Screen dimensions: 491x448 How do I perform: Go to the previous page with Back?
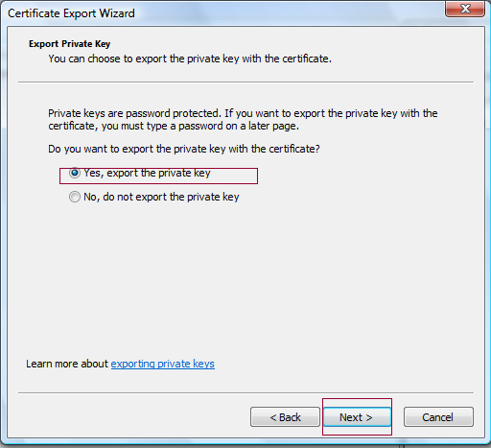285,417
